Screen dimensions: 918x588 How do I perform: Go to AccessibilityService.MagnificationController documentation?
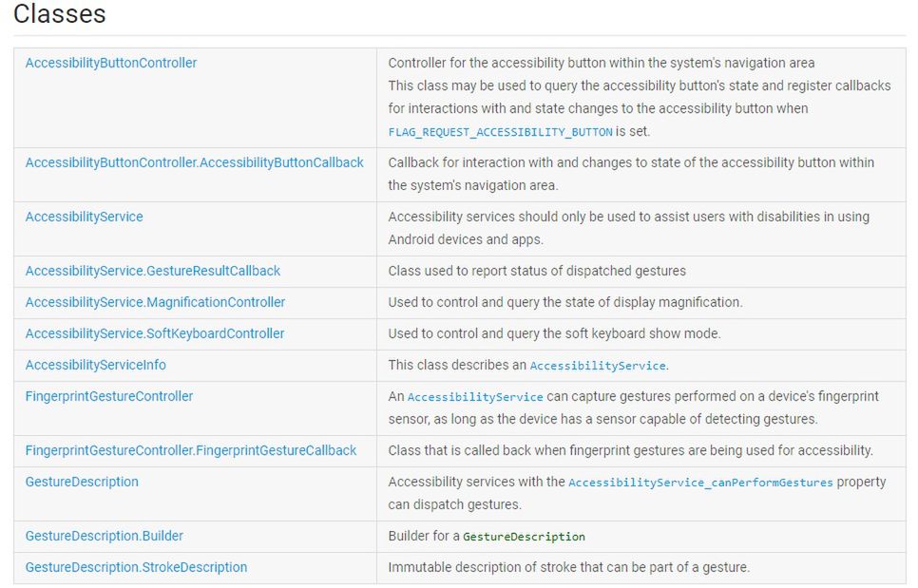[155, 302]
